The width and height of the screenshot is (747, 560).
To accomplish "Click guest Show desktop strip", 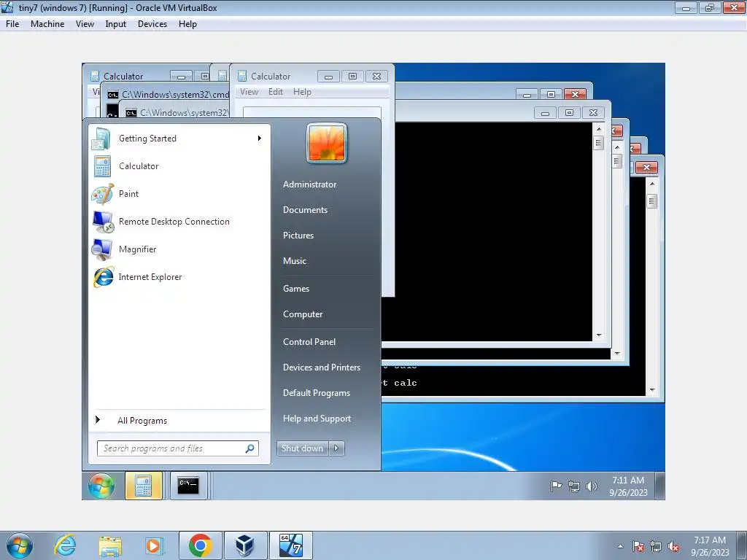I will click(x=659, y=486).
